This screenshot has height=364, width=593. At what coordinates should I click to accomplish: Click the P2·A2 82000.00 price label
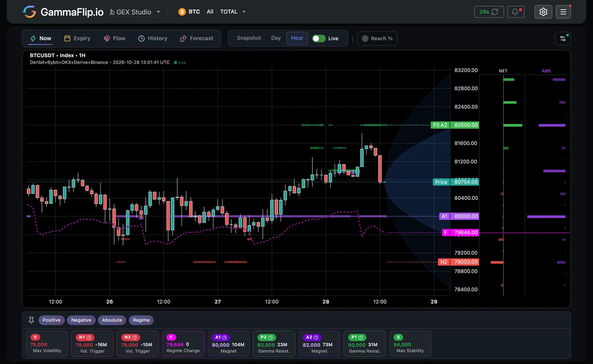[455, 125]
